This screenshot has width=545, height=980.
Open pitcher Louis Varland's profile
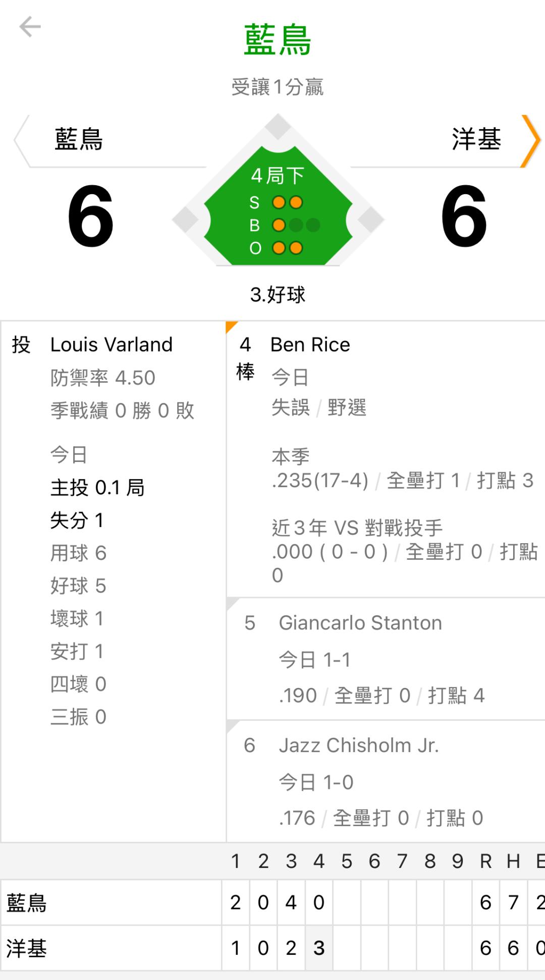pyautogui.click(x=112, y=345)
